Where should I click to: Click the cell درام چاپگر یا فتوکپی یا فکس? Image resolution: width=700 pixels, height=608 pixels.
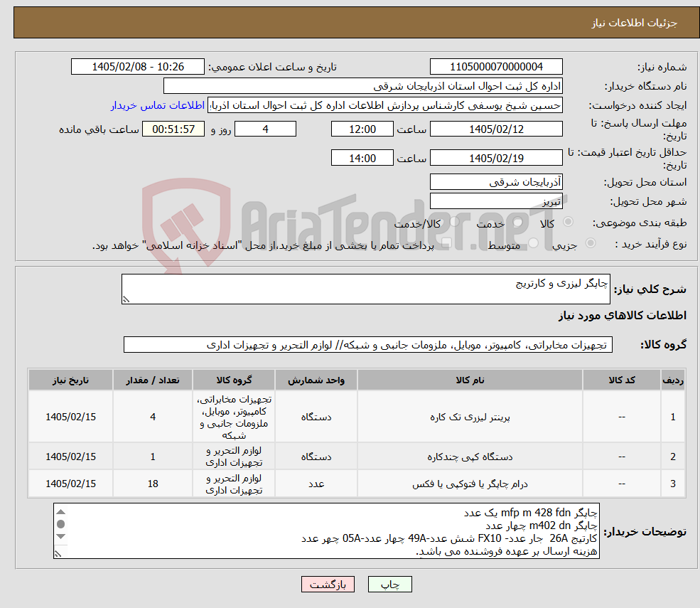[470, 484]
